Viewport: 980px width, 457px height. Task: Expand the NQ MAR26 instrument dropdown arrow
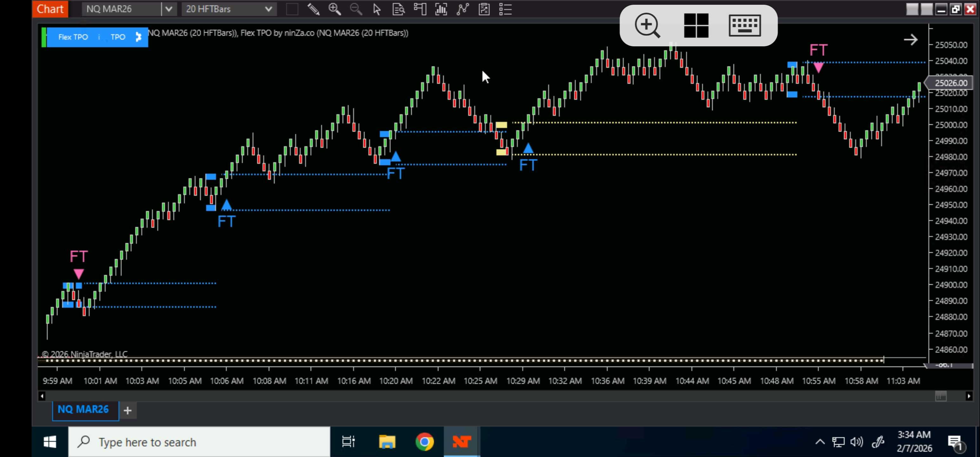[169, 9]
